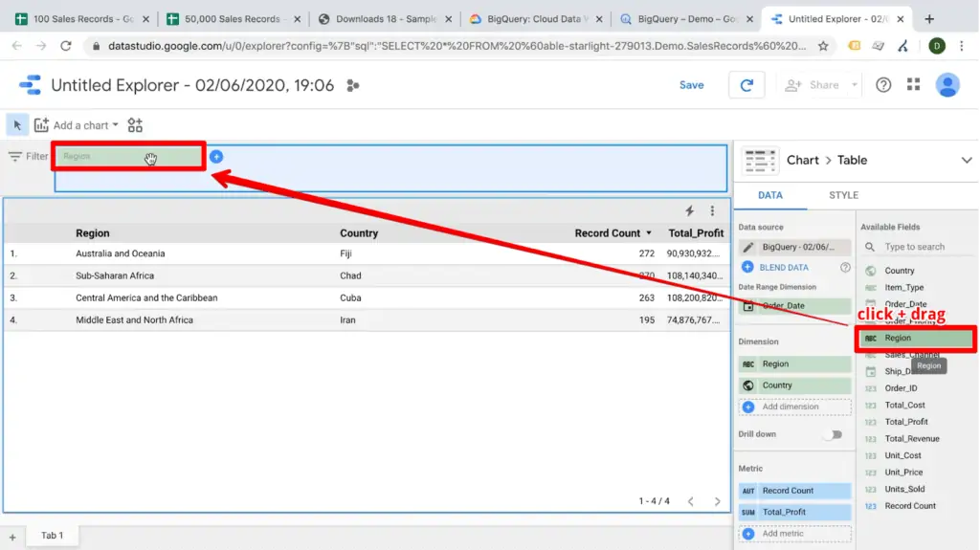Click the add a control icon

(135, 125)
